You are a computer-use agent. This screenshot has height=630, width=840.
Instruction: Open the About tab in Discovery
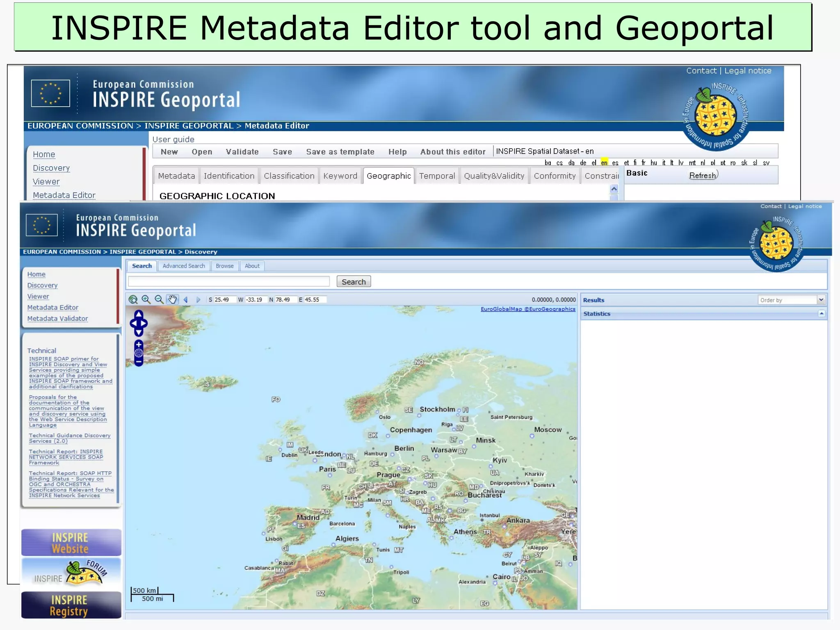click(x=252, y=266)
